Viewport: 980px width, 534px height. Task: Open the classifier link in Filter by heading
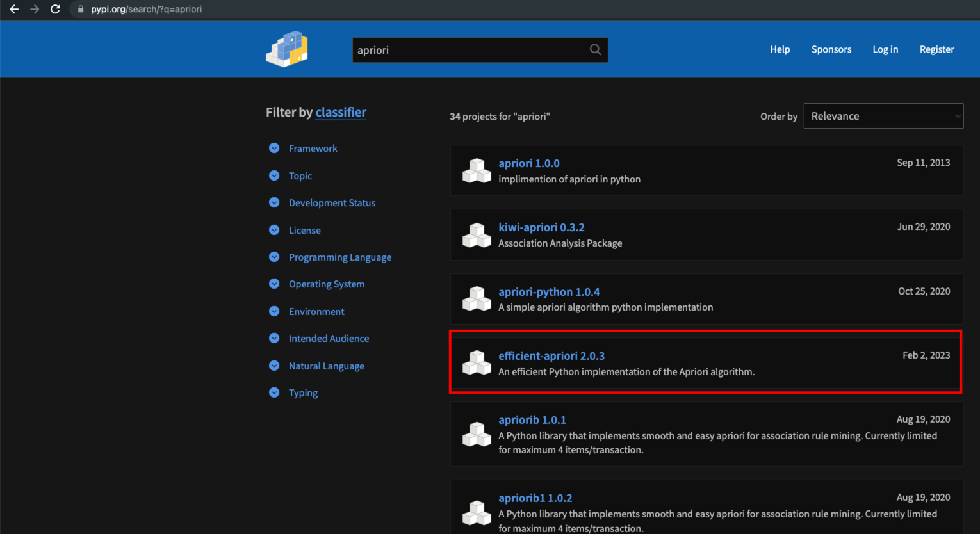tap(341, 112)
